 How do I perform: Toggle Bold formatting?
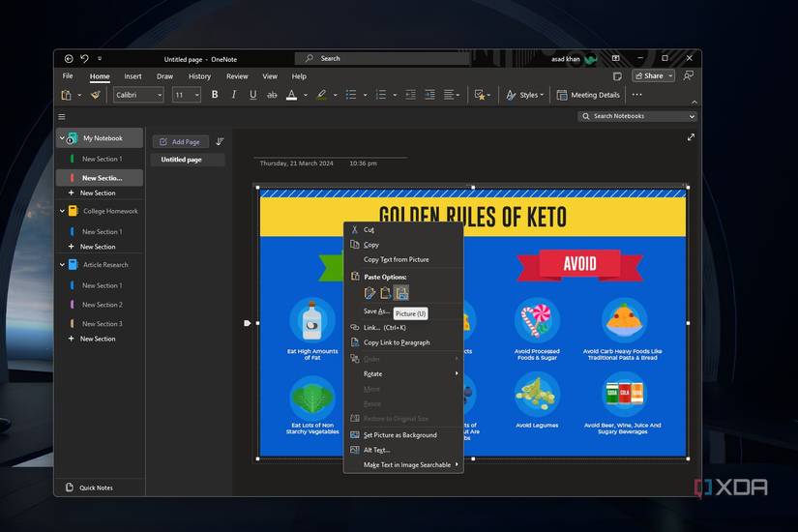[215, 95]
